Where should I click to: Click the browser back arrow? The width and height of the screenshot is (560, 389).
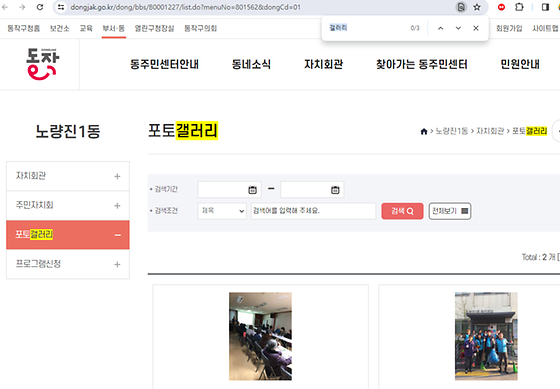5,7
